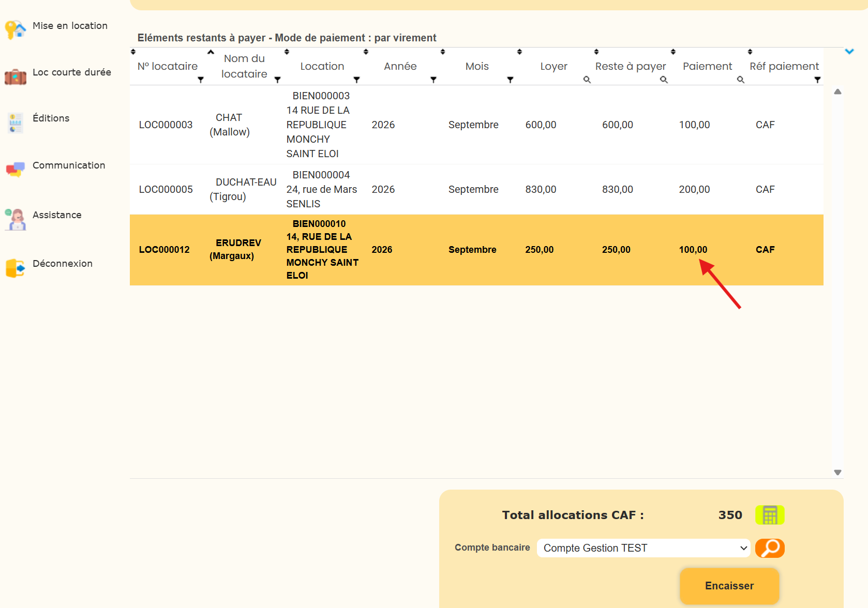Viewport: 868px width, 608px height.
Task: Open filter for Année column
Action: click(x=433, y=80)
